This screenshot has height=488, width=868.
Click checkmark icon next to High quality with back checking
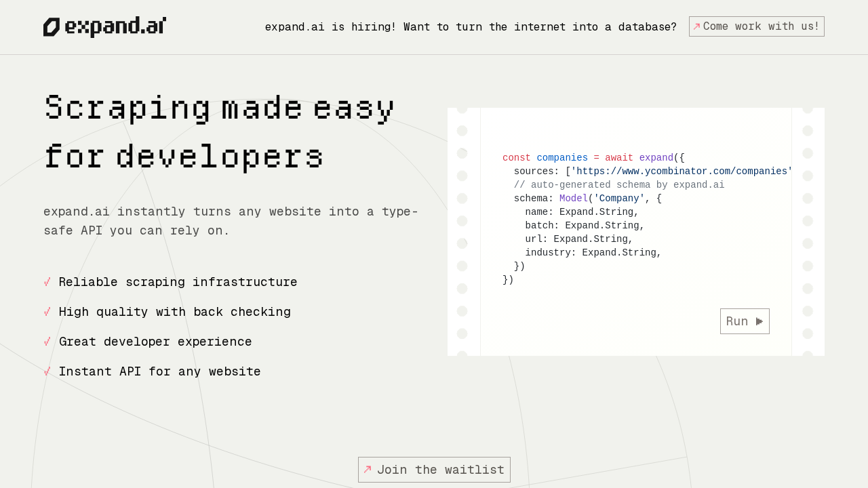pyautogui.click(x=47, y=312)
